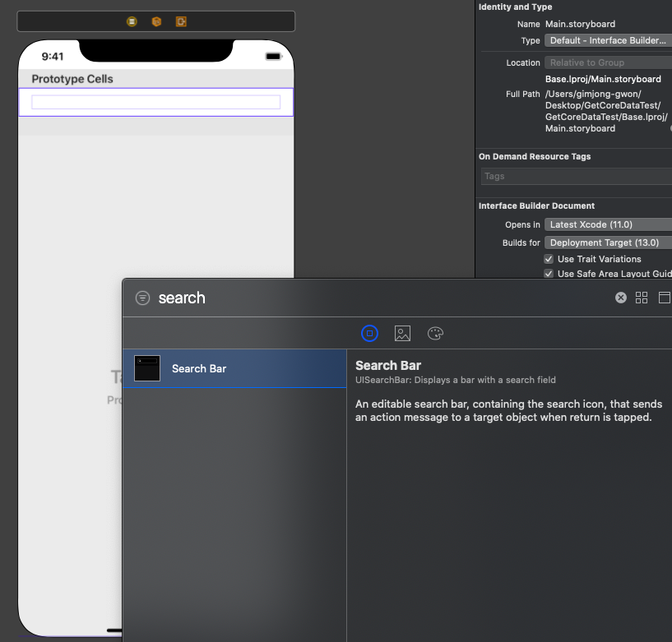Open the Builds for Deployment Target dropdown
Image resolution: width=672 pixels, height=642 pixels.
click(608, 242)
